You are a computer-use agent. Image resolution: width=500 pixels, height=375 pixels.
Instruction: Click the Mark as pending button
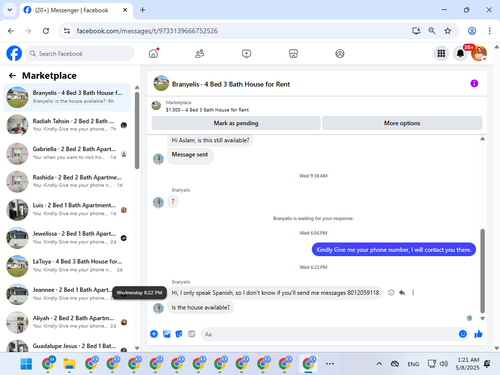pos(236,123)
